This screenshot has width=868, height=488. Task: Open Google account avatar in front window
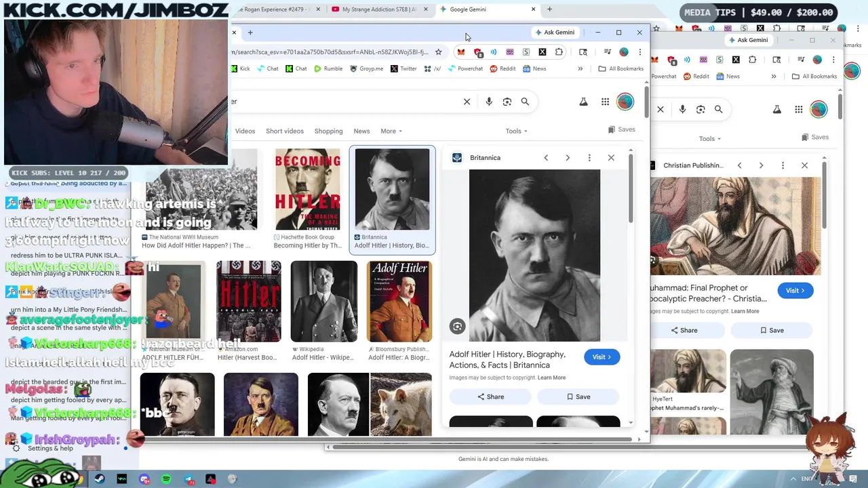[625, 102]
